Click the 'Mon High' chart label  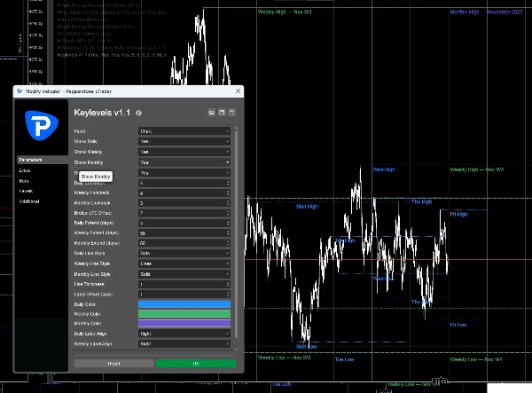coord(307,207)
